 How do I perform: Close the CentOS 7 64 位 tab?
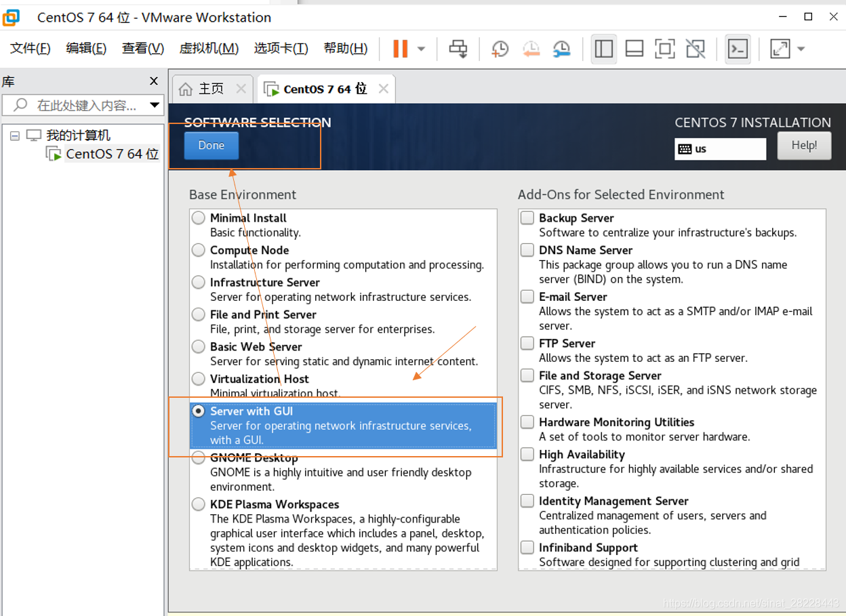click(384, 89)
